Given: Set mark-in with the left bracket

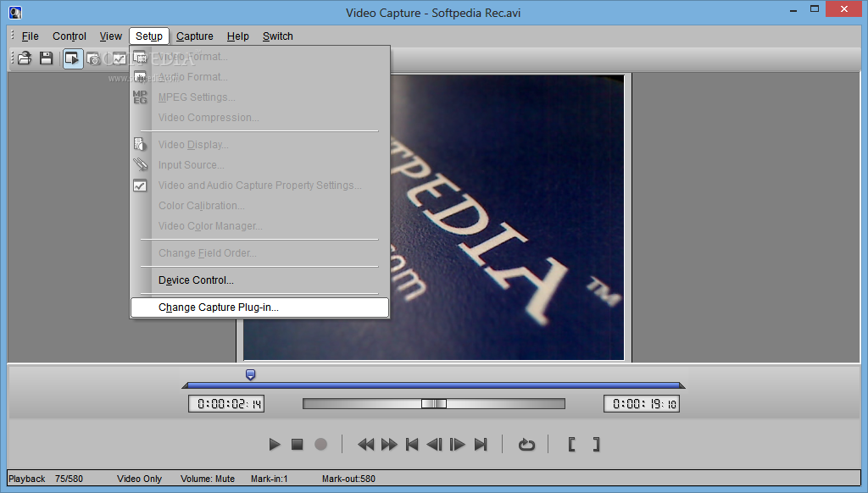Looking at the screenshot, I should tap(572, 445).
